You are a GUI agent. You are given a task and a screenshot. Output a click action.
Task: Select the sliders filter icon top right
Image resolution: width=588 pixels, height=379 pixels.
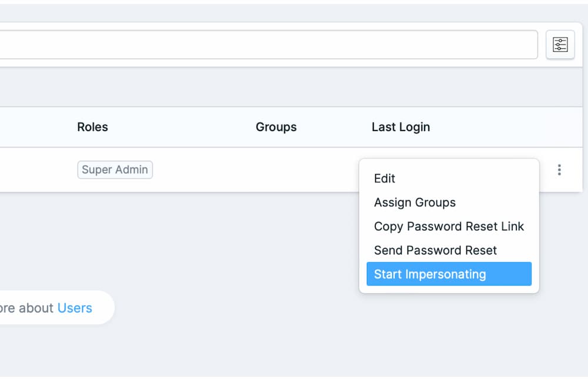(x=560, y=44)
